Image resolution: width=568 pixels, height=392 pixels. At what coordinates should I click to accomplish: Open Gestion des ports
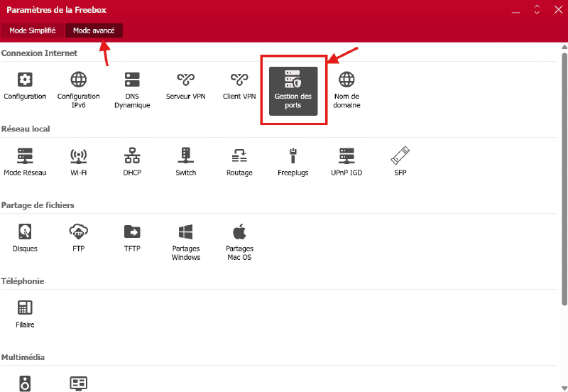[x=293, y=91]
